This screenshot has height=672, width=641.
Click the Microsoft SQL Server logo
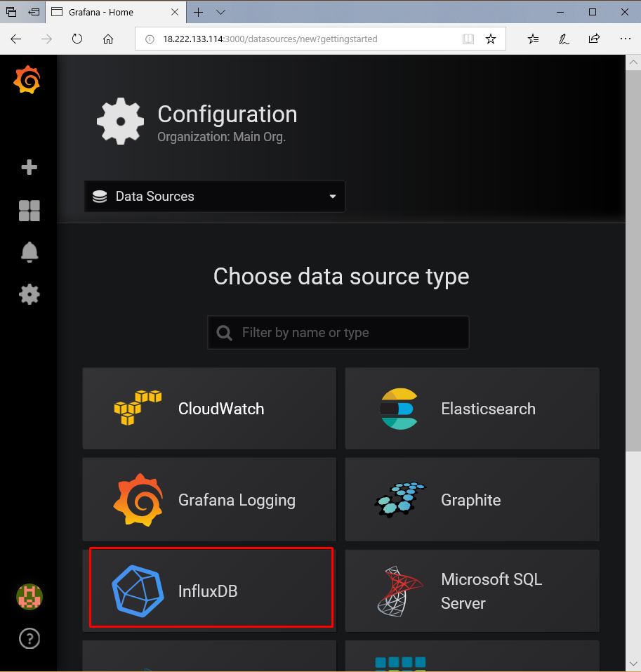[x=399, y=591]
